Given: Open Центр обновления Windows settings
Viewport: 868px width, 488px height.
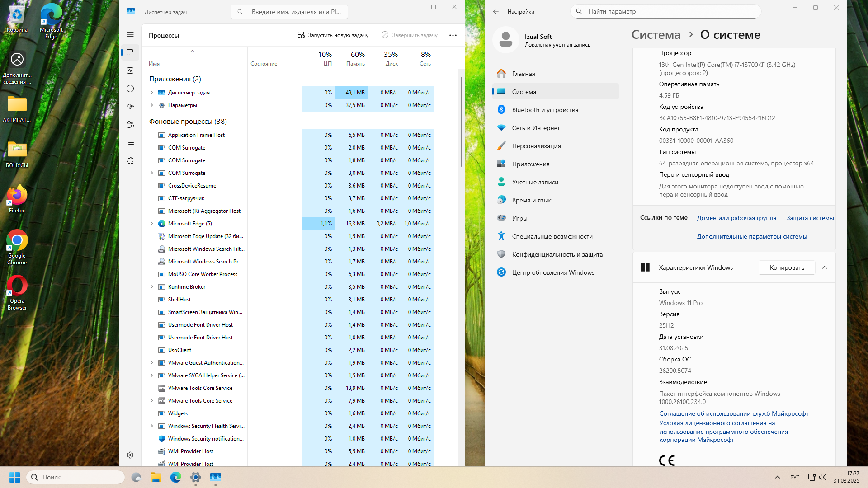Looking at the screenshot, I should 556,272.
